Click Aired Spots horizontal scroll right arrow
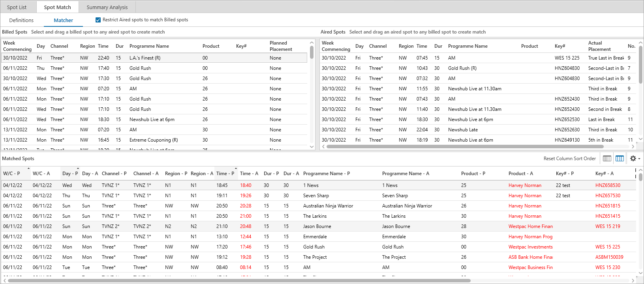Viewport: 644px width, 284px height. pyautogui.click(x=633, y=146)
